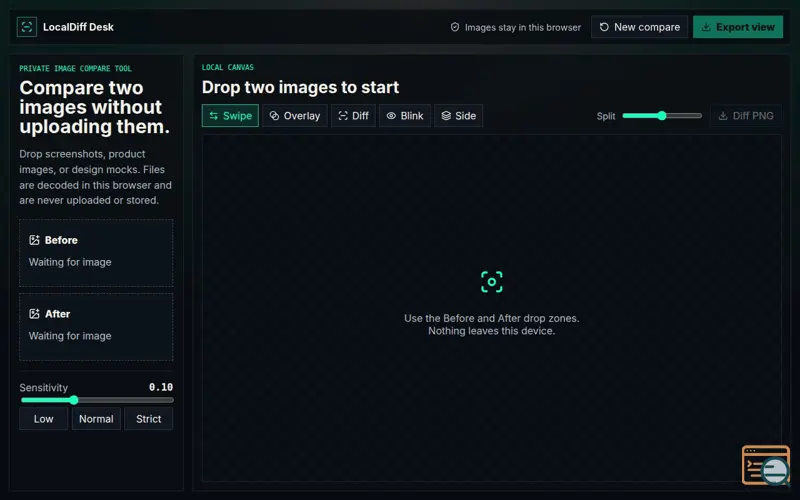Screen dimensions: 800x500
Task: Click the Split slider track
Action: (662, 116)
